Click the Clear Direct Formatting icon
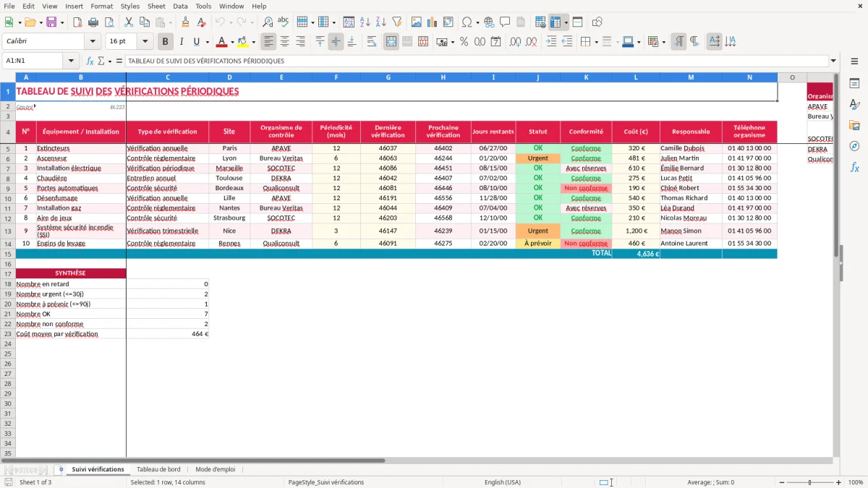The width and height of the screenshot is (868, 488). (x=201, y=22)
